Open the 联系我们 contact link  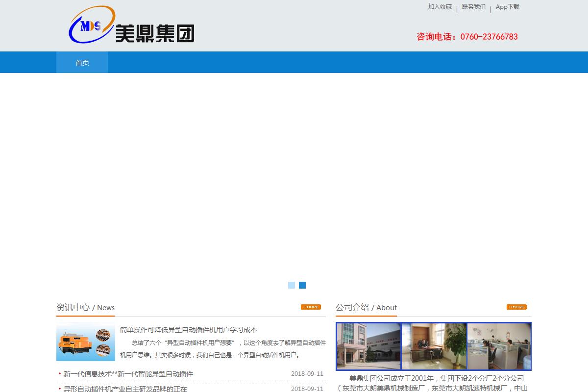[473, 7]
